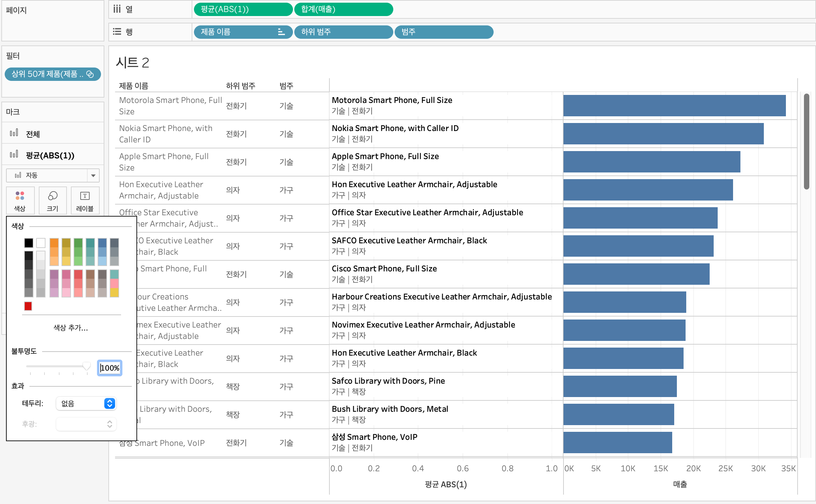
Task: Pick the brown color swatch
Action: 90,275
